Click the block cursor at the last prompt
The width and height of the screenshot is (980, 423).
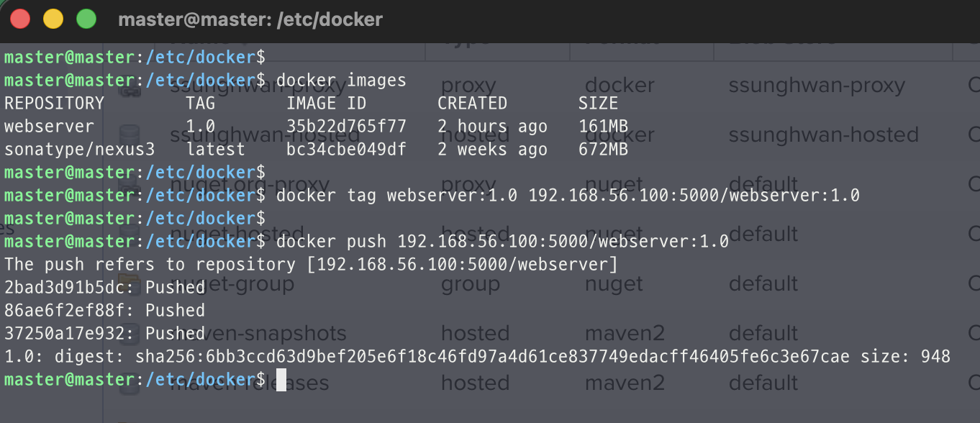(x=281, y=380)
